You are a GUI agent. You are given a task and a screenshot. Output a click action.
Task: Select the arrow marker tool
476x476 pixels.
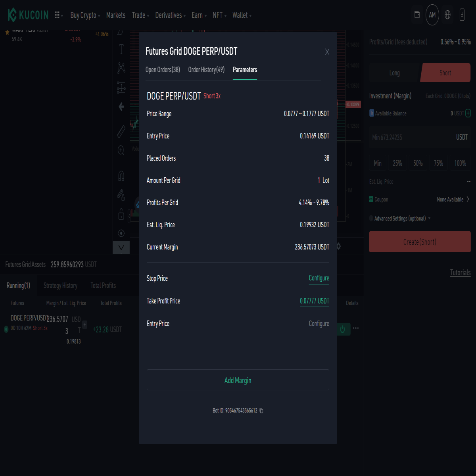point(121,107)
